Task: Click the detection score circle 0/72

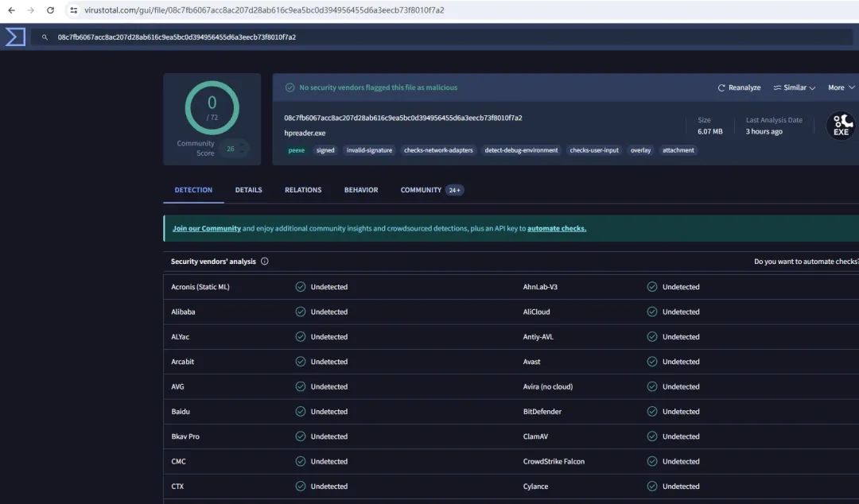Action: coord(212,108)
